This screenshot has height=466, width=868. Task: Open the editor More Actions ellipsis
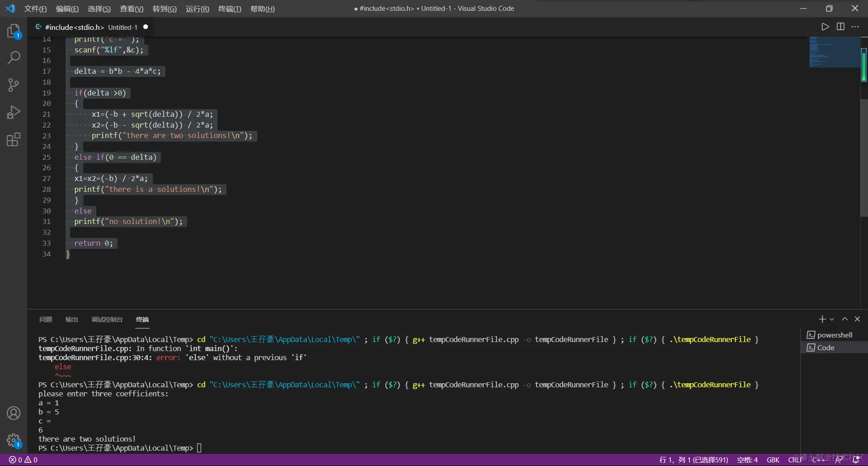(x=855, y=27)
